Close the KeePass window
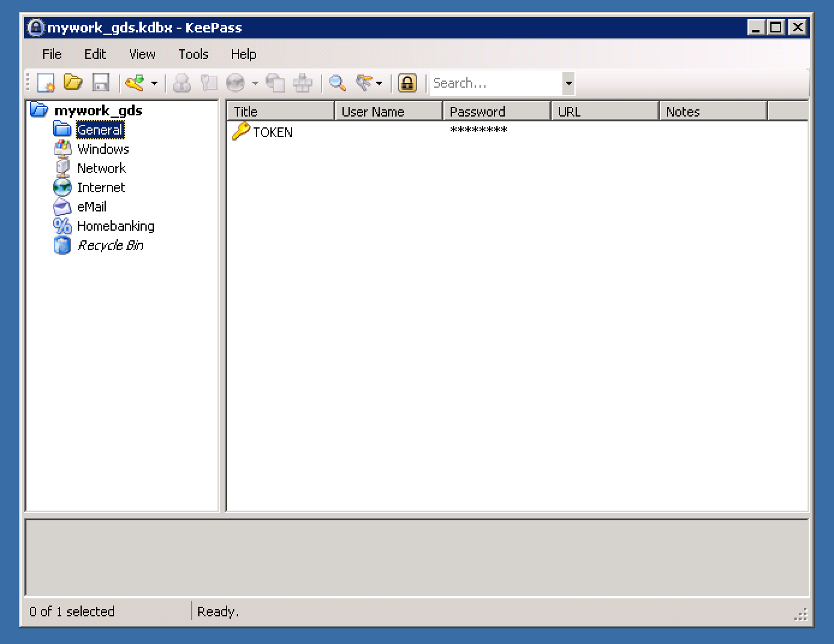834x644 pixels. pyautogui.click(x=797, y=27)
